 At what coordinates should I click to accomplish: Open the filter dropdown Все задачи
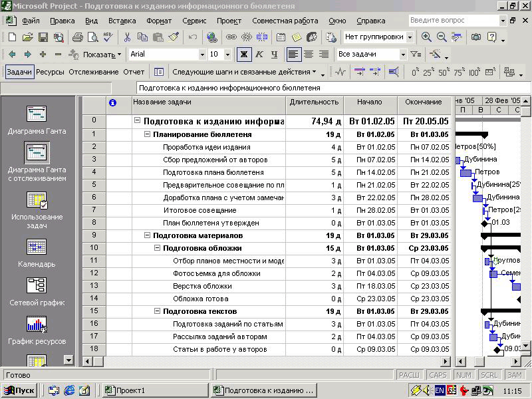(x=403, y=55)
